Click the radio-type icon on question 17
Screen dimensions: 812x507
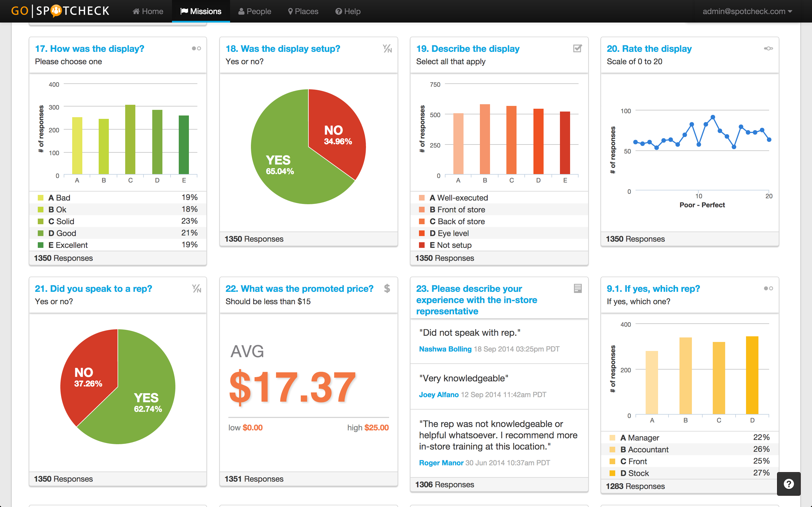click(x=196, y=49)
